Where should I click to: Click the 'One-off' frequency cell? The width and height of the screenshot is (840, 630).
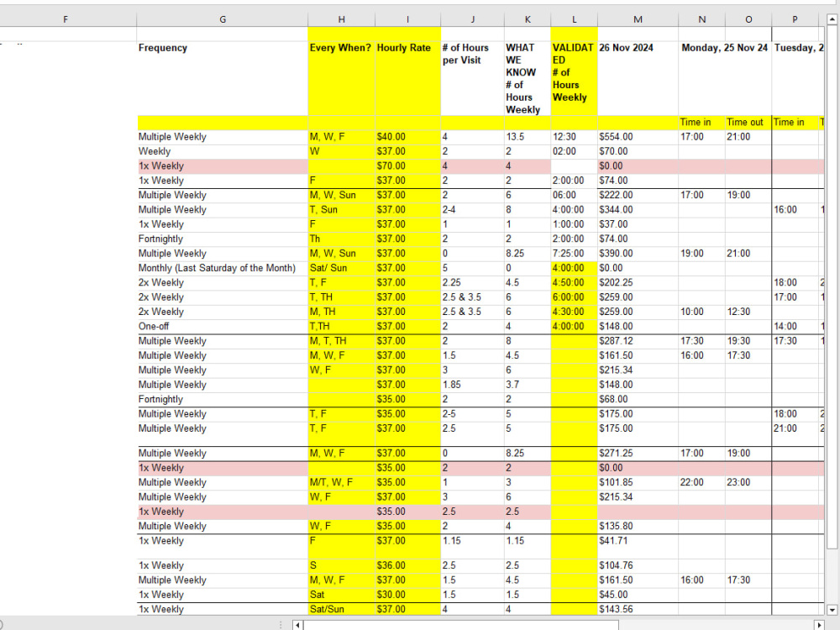(223, 326)
